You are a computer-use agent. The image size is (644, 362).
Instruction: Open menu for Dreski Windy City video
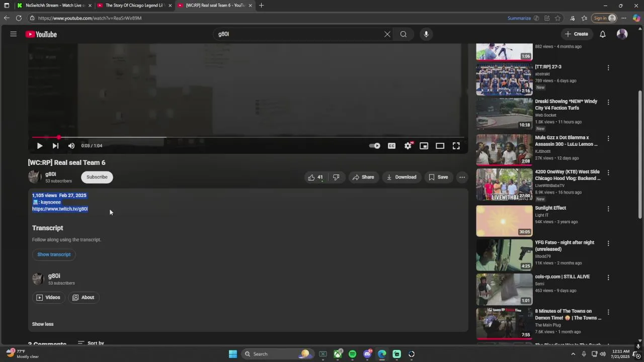608,103
